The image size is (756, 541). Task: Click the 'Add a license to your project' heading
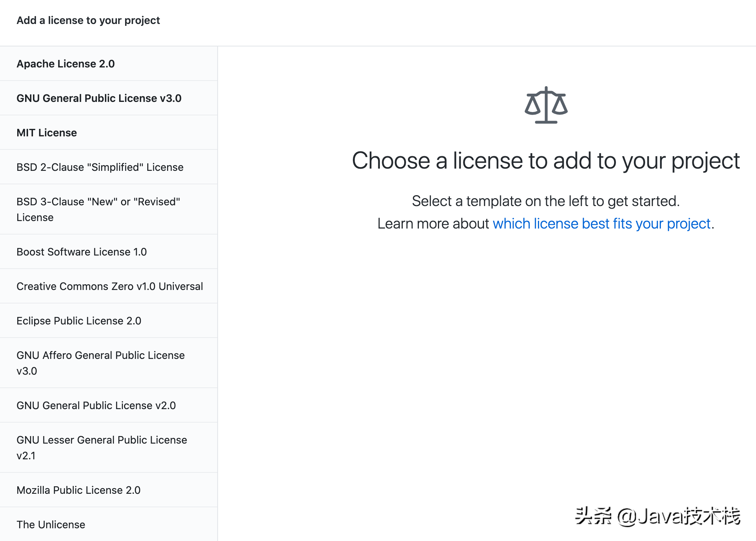(x=88, y=20)
